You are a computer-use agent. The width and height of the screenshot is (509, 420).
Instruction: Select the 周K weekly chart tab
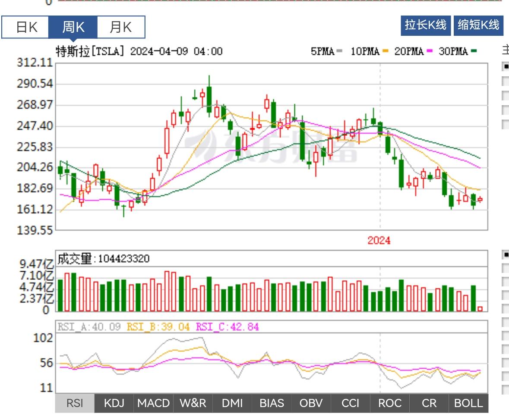click(73, 27)
